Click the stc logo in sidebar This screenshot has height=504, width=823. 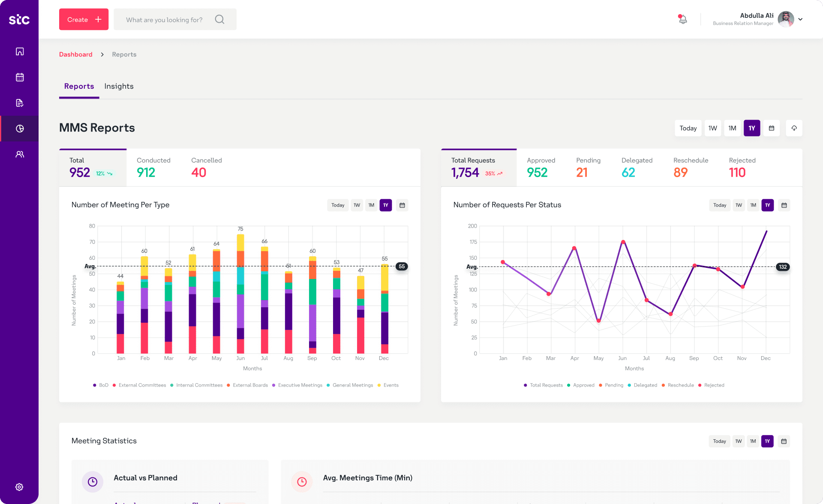(19, 19)
